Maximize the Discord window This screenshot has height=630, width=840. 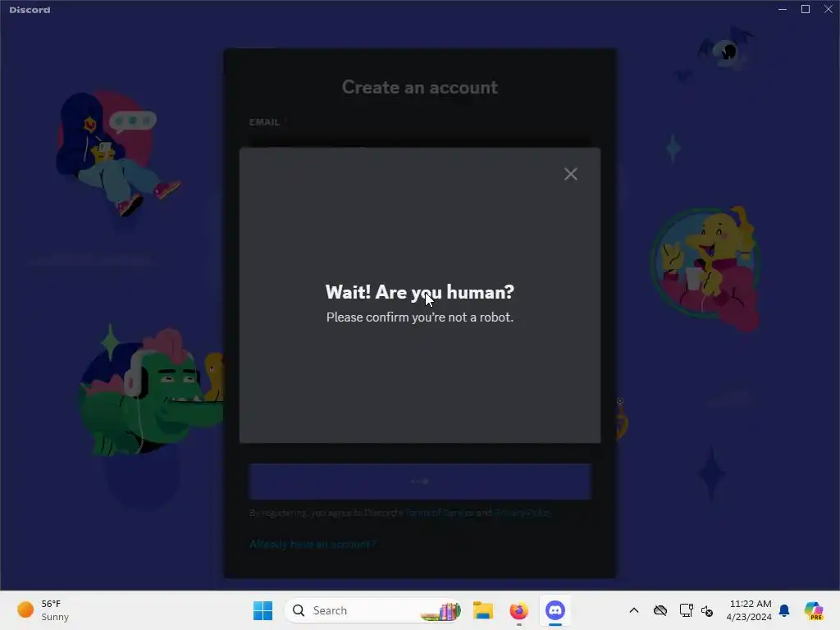point(806,9)
